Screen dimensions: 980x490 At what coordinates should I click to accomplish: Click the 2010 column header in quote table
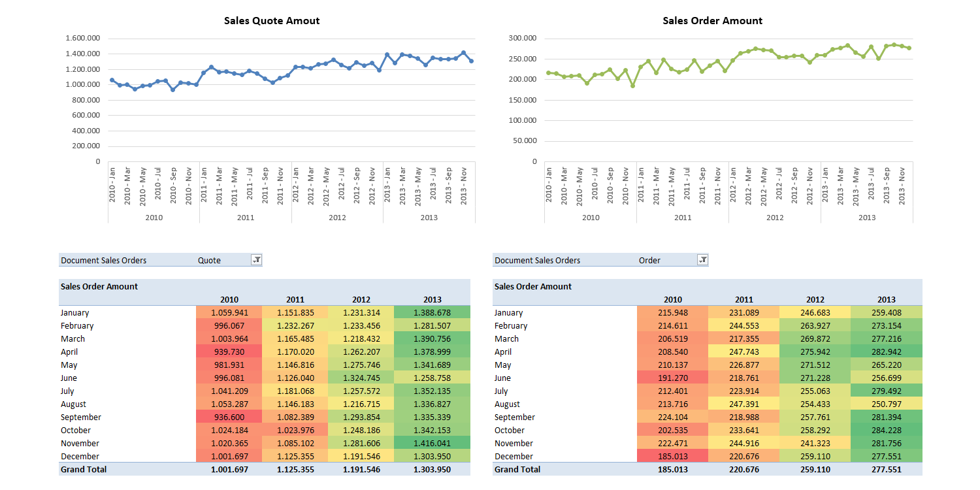coord(229,299)
